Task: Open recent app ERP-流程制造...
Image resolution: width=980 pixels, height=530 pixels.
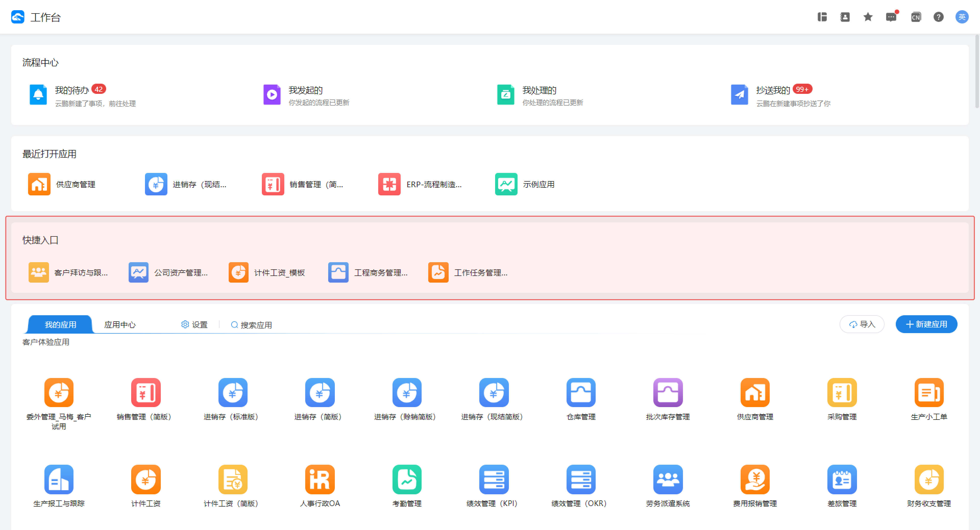Action: pyautogui.click(x=420, y=184)
